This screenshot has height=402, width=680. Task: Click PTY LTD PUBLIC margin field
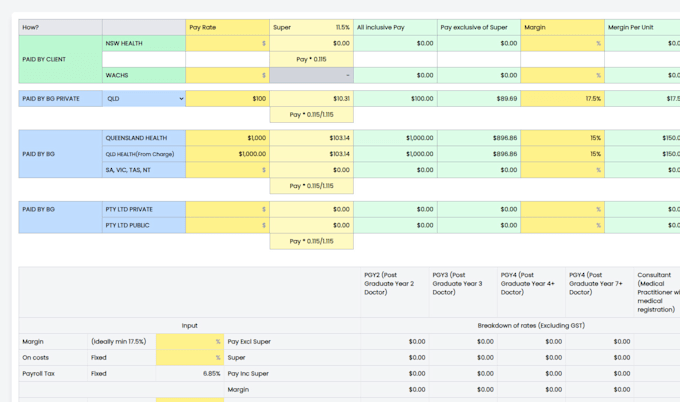[x=562, y=225]
